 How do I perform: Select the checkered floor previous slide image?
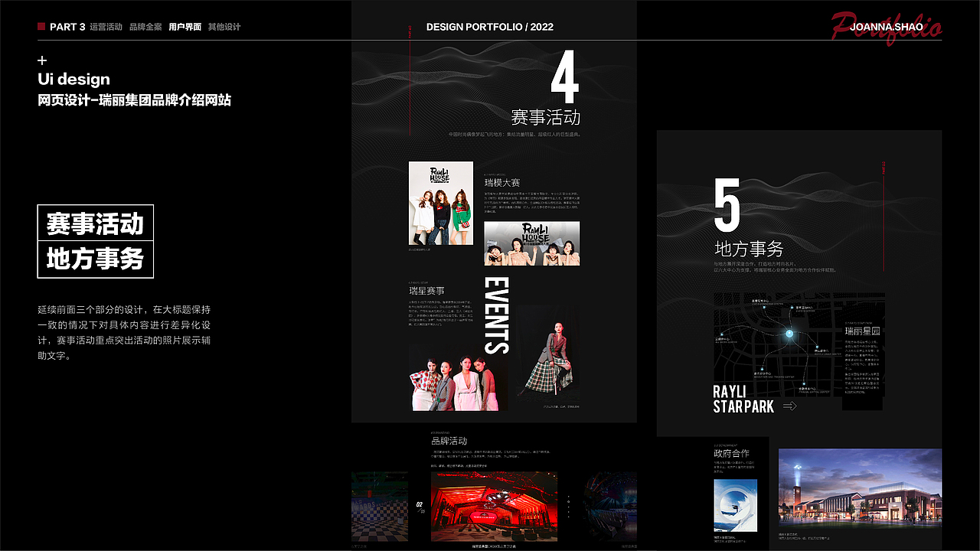pos(380,507)
